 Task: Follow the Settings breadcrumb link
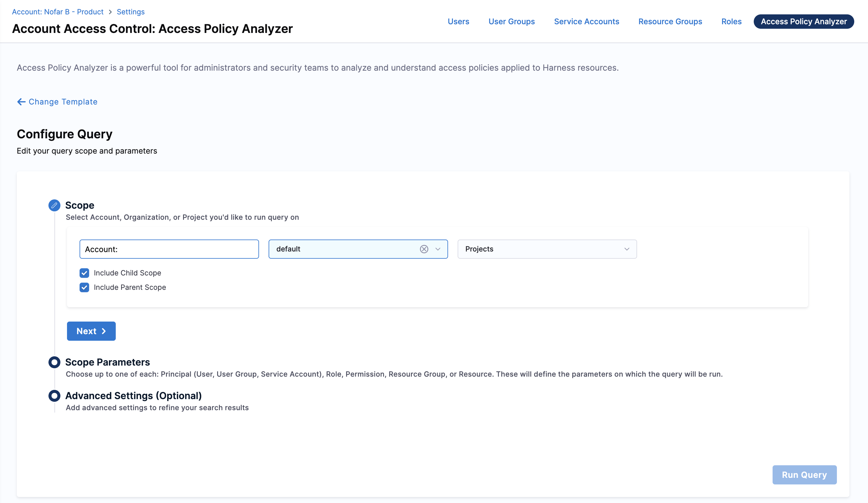[130, 12]
